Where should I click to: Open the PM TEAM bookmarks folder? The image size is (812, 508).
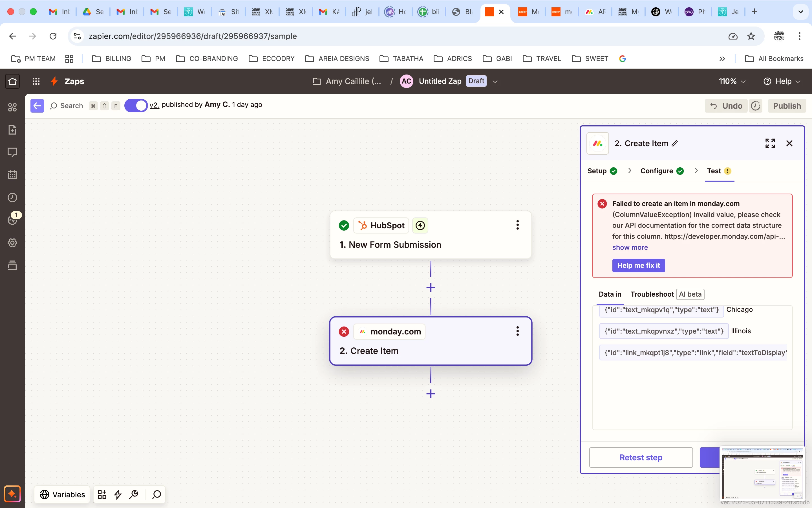click(33, 59)
